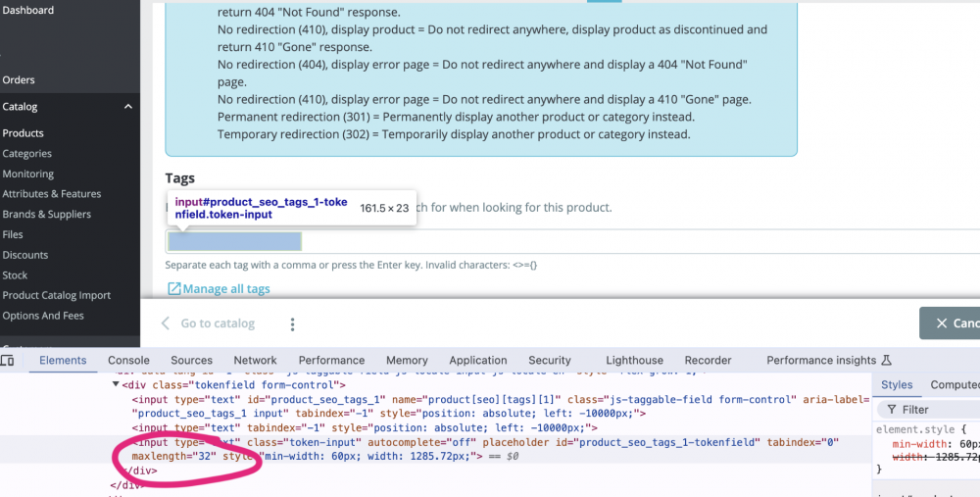Click the back arrow beside Go to catalog
The width and height of the screenshot is (980, 497).
[165, 323]
